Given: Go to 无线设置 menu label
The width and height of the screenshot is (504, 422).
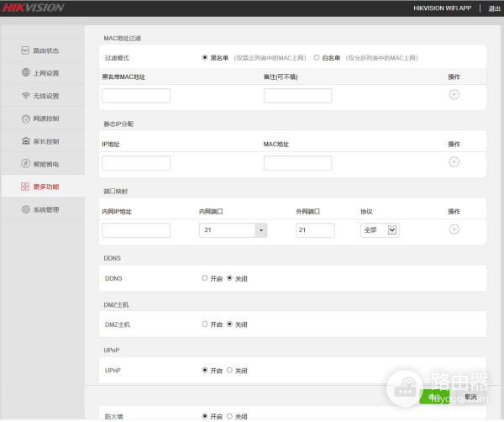Looking at the screenshot, I should (x=46, y=96).
